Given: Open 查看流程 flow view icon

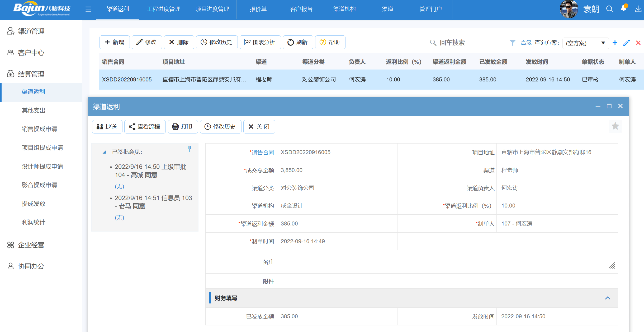Looking at the screenshot, I should tap(132, 127).
